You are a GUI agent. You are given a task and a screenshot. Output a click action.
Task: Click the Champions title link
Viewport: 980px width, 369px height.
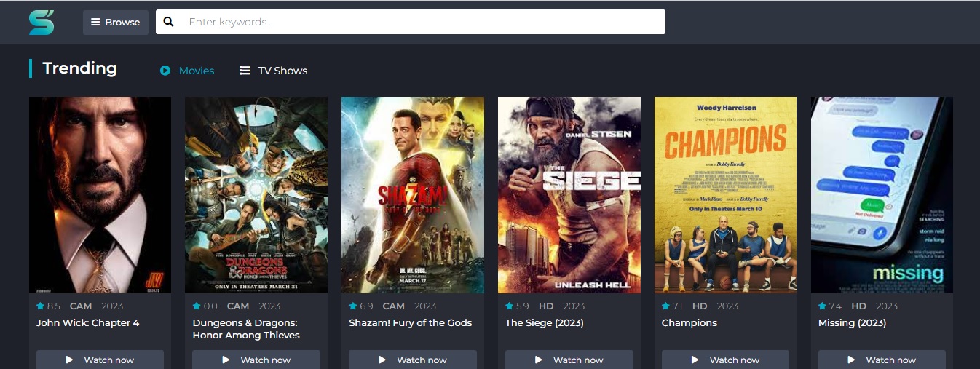[x=689, y=322]
